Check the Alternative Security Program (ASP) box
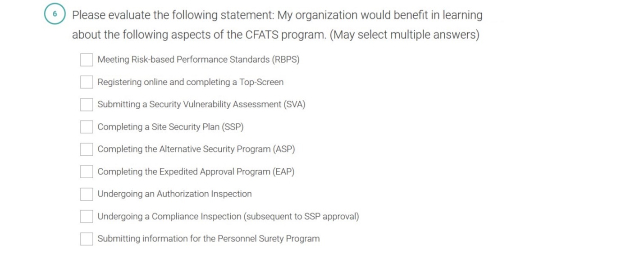644x255 pixels. click(x=87, y=149)
